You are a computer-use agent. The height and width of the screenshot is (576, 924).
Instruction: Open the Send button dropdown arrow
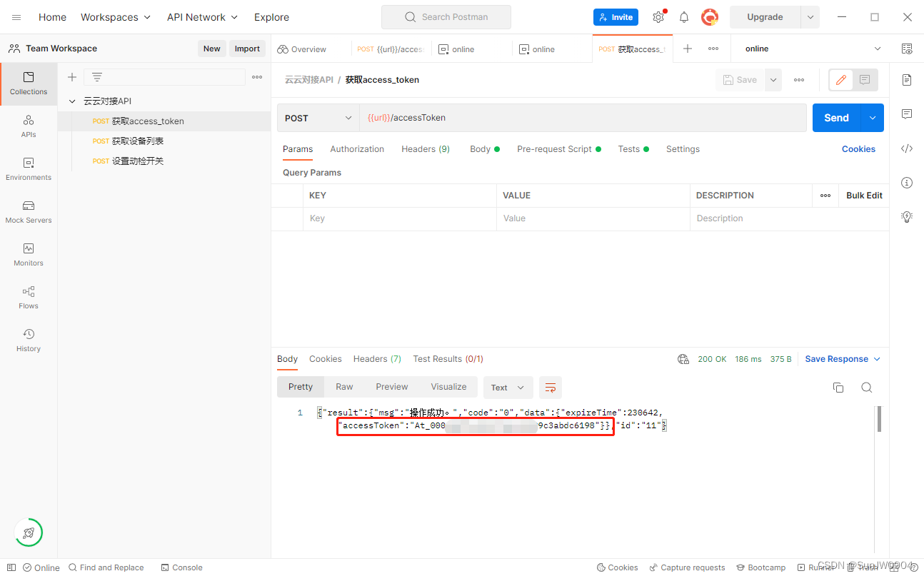click(x=872, y=118)
